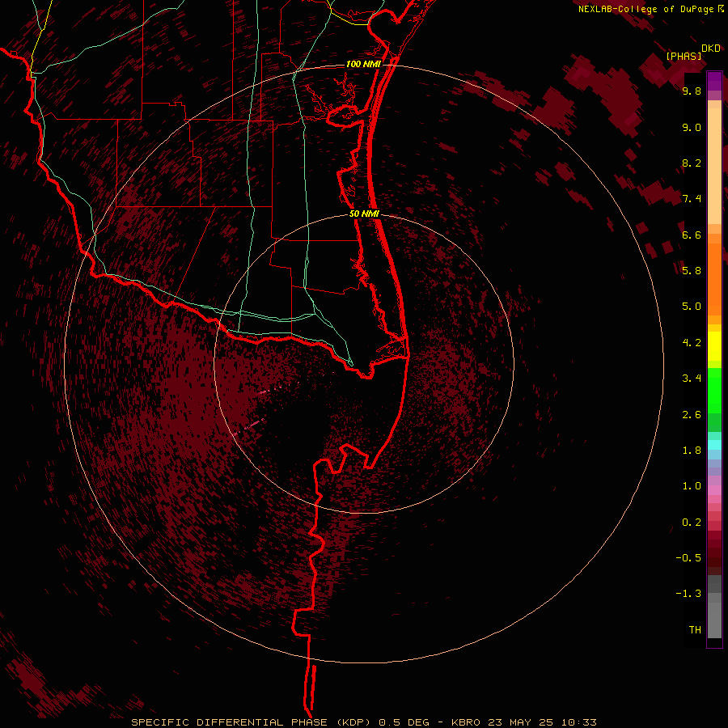Click the 100 NMI range ring label
Viewport: 728px width, 728px height.
[x=363, y=64]
